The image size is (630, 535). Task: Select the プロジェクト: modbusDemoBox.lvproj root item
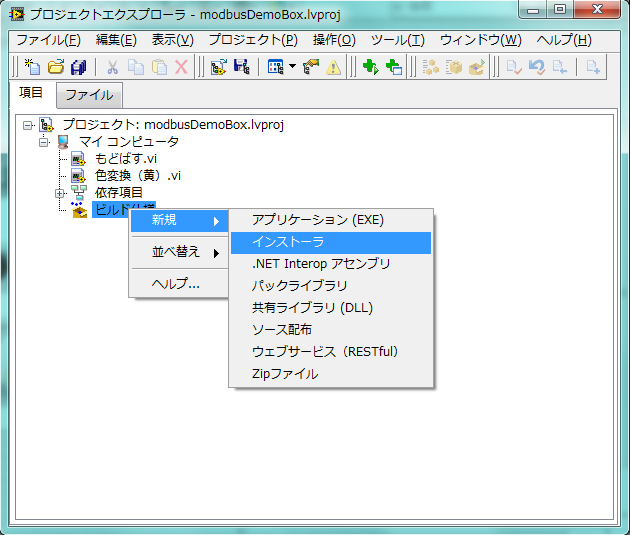click(x=173, y=125)
